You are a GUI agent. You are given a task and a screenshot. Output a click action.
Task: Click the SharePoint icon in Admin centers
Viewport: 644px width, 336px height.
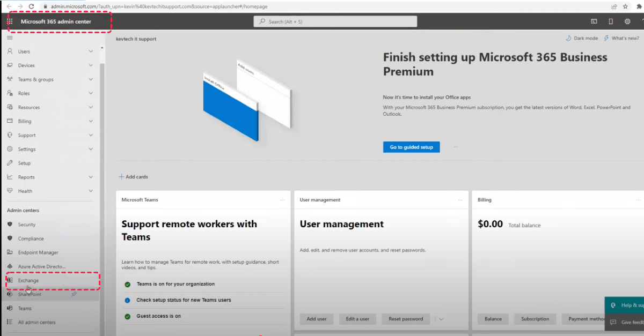click(x=10, y=294)
